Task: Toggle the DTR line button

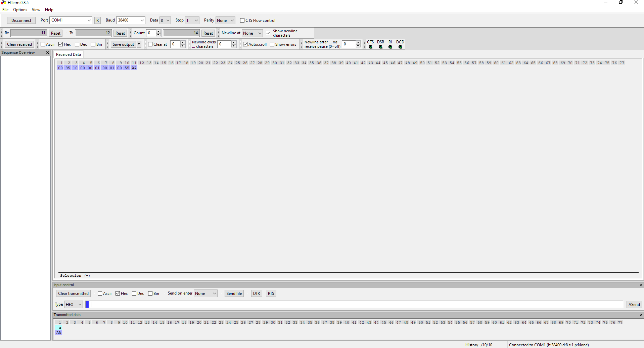Action: 257,294
